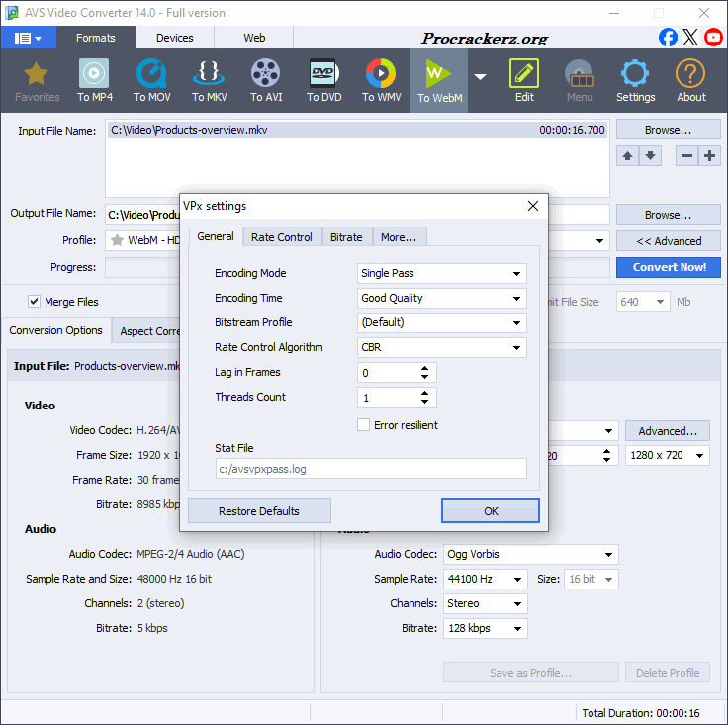
Task: Increase the Threads Count stepper value
Action: pos(424,393)
